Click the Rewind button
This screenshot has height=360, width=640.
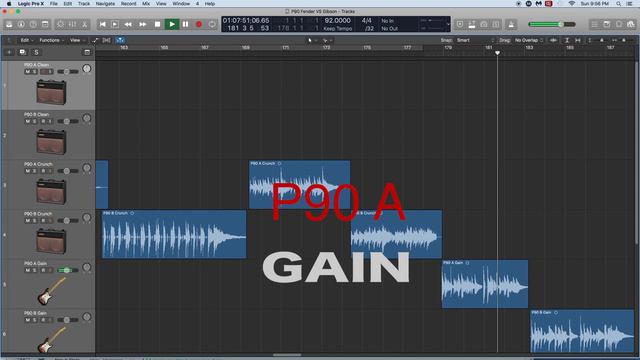pos(128,24)
